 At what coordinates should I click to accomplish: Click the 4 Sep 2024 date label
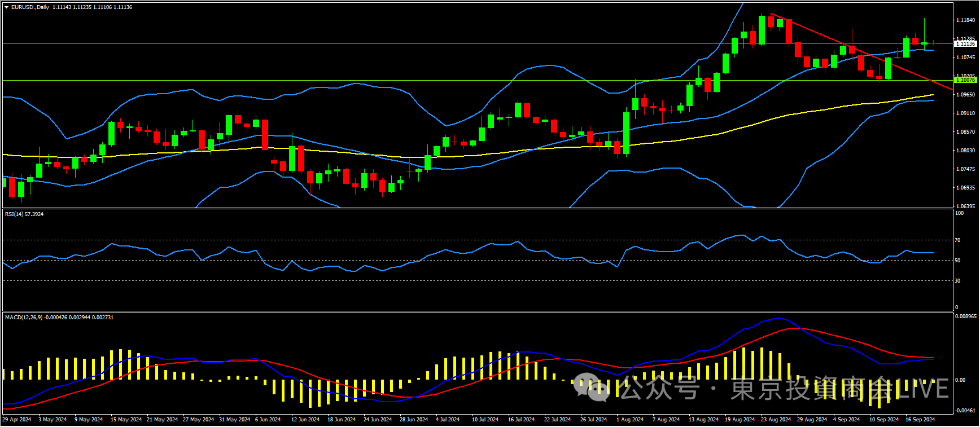pyautogui.click(x=846, y=420)
